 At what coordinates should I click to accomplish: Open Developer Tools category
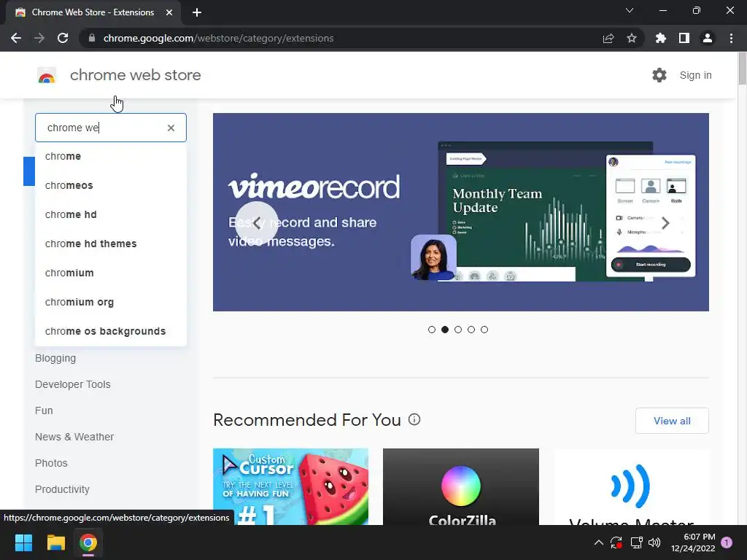click(x=72, y=384)
